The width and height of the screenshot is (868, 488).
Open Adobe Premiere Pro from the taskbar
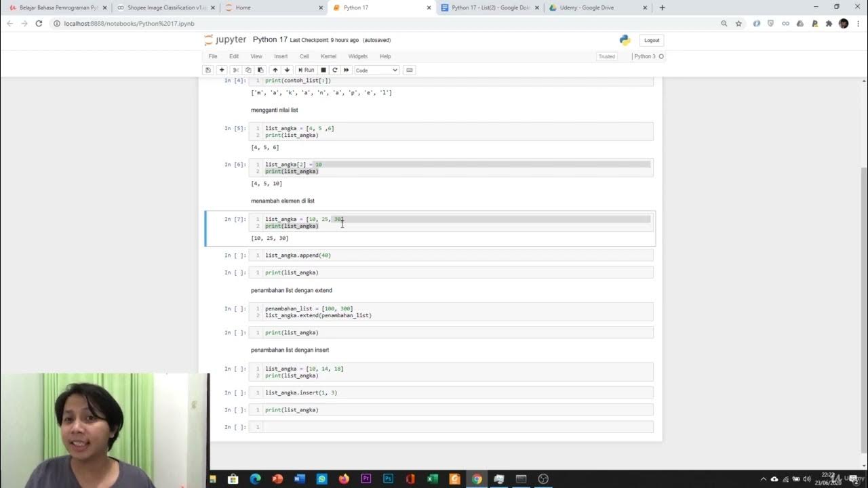(366, 479)
